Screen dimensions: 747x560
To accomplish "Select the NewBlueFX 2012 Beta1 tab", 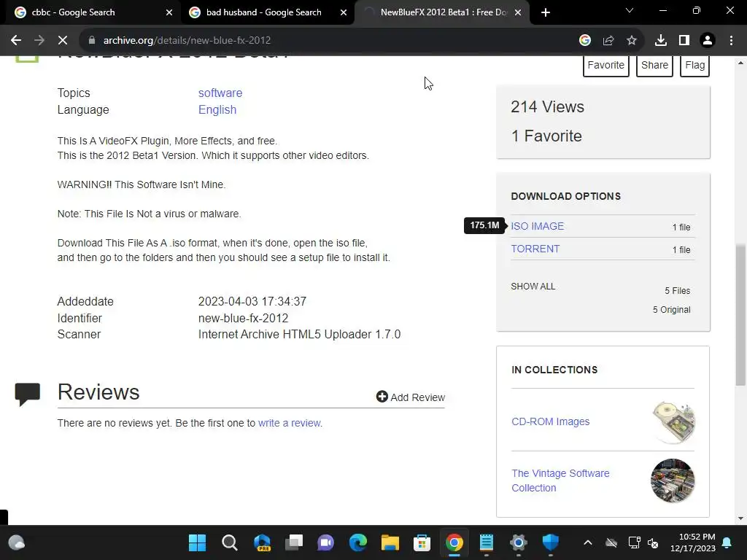I will point(442,12).
